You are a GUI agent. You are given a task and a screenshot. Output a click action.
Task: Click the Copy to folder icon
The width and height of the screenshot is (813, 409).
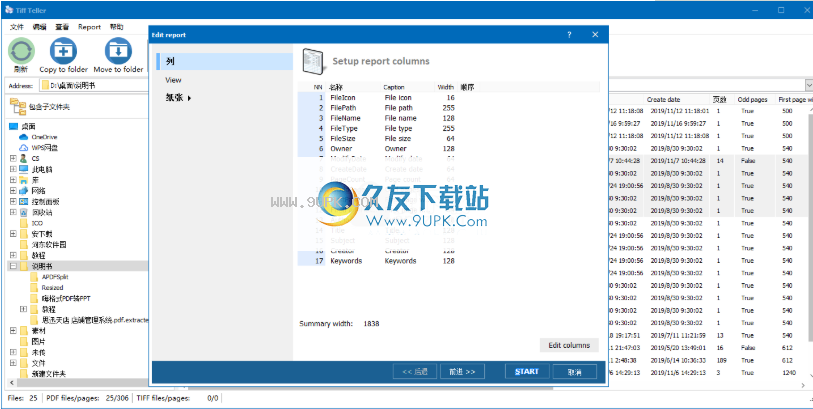tap(63, 51)
